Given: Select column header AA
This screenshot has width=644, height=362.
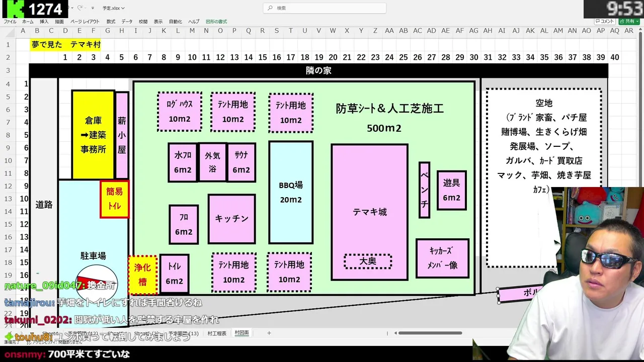Looking at the screenshot, I should (389, 31).
